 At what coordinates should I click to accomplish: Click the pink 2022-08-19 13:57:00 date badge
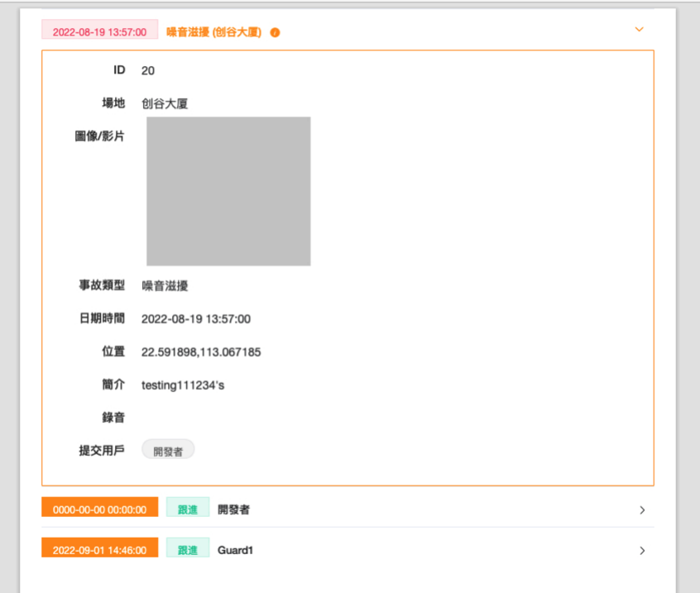click(x=99, y=32)
